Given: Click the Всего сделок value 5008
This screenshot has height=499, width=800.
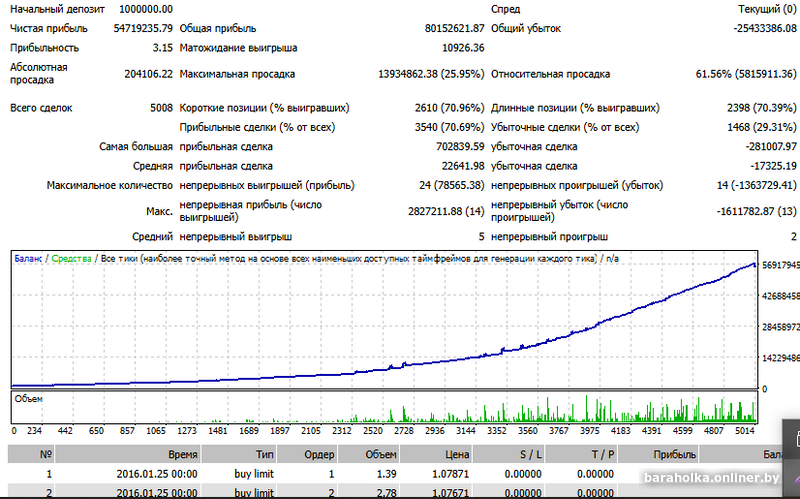Looking at the screenshot, I should (159, 108).
